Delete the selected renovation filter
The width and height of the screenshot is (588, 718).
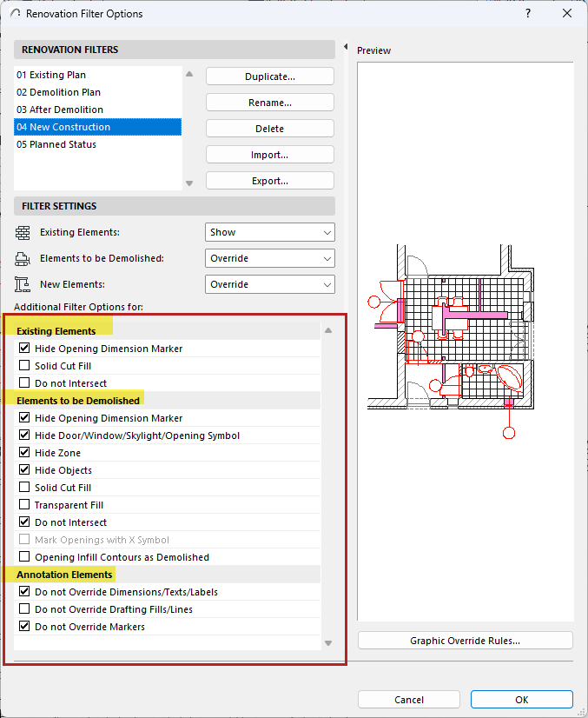coord(270,129)
